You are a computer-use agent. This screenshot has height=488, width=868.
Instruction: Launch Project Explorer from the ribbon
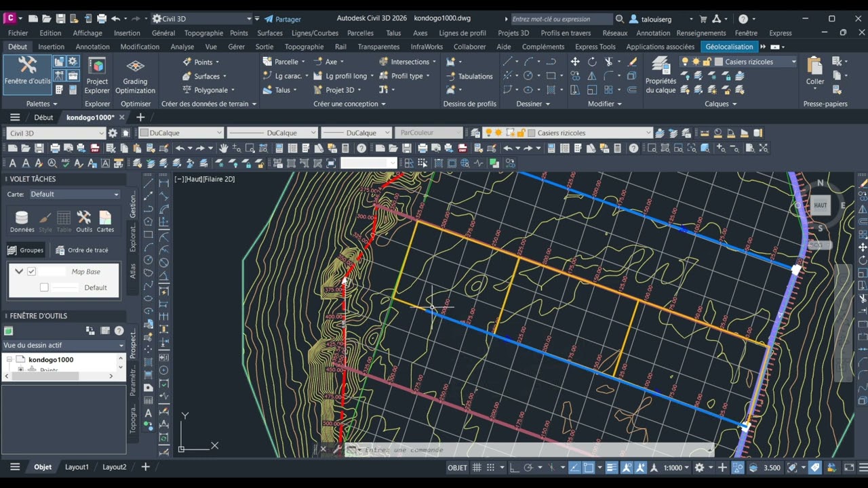click(x=97, y=75)
